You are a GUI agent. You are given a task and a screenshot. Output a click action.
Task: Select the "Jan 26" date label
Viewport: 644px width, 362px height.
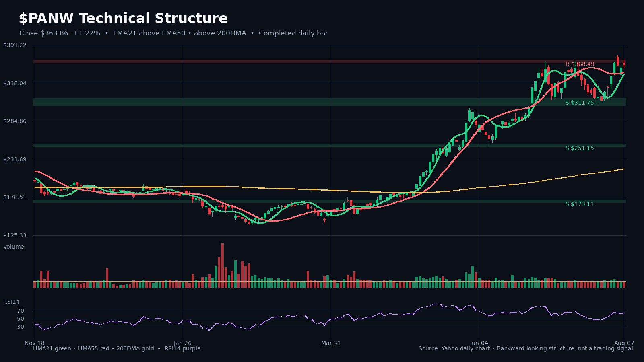coord(183,343)
